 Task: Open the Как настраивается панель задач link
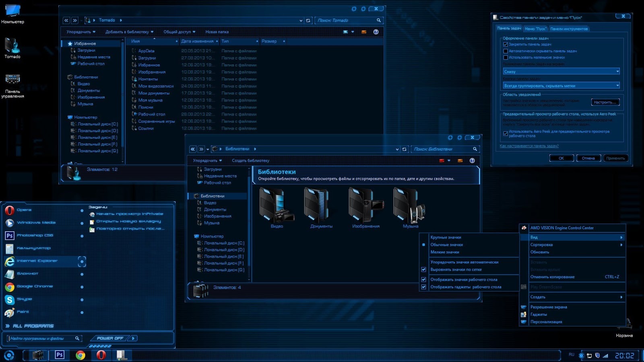coord(529,146)
